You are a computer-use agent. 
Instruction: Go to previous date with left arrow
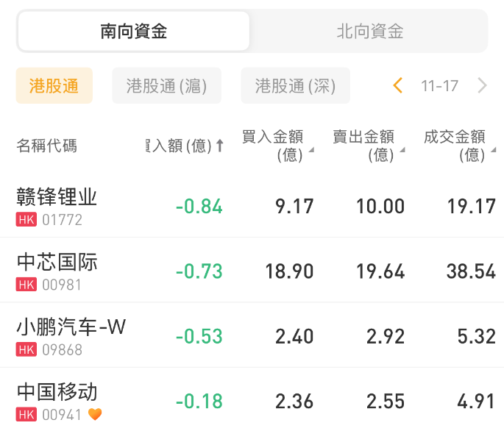coord(398,86)
